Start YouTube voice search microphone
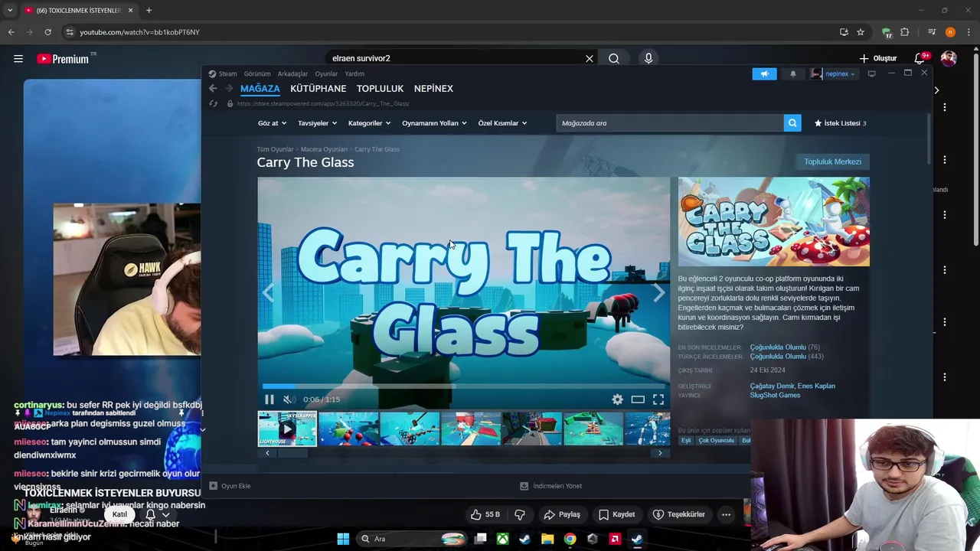 tap(648, 58)
